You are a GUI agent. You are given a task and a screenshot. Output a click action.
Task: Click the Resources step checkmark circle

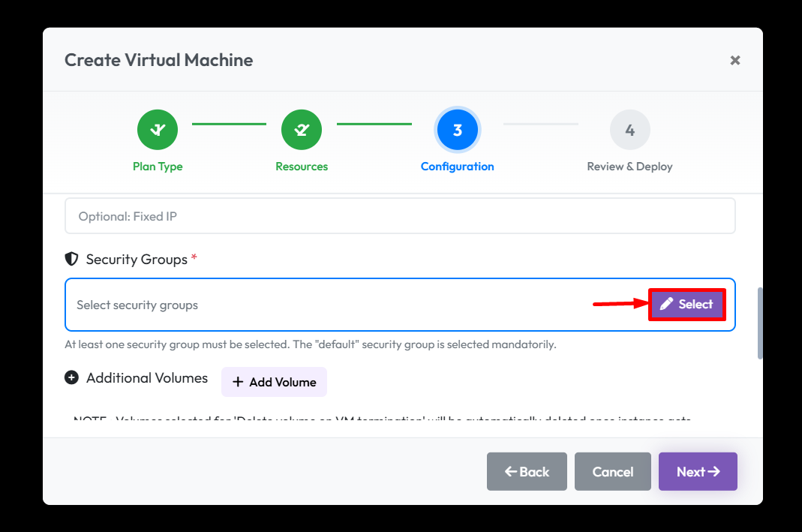pos(302,130)
